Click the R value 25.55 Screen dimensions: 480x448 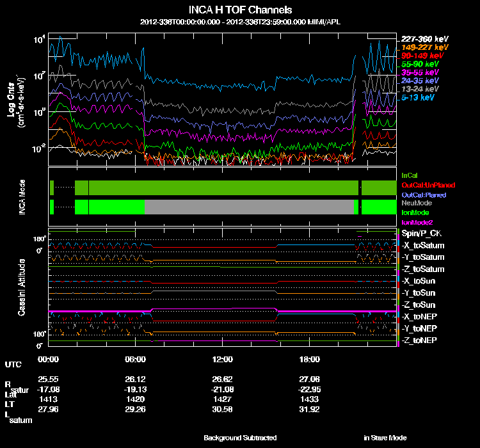tap(49, 380)
